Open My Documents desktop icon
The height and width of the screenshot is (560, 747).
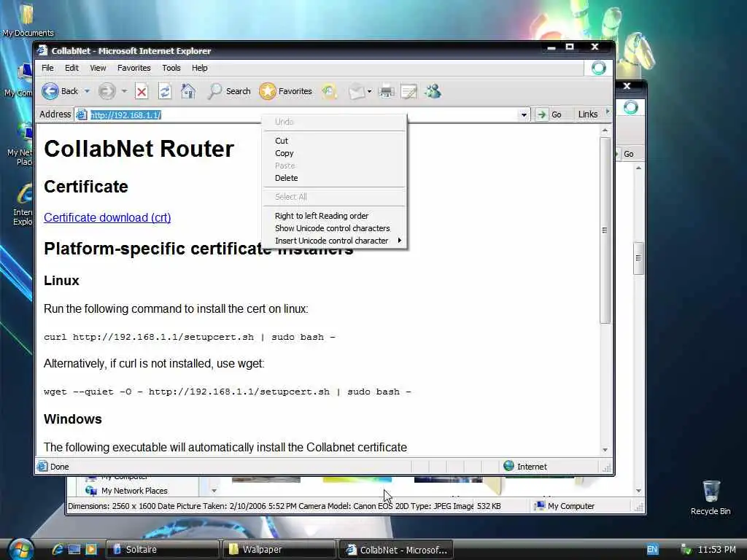click(27, 20)
